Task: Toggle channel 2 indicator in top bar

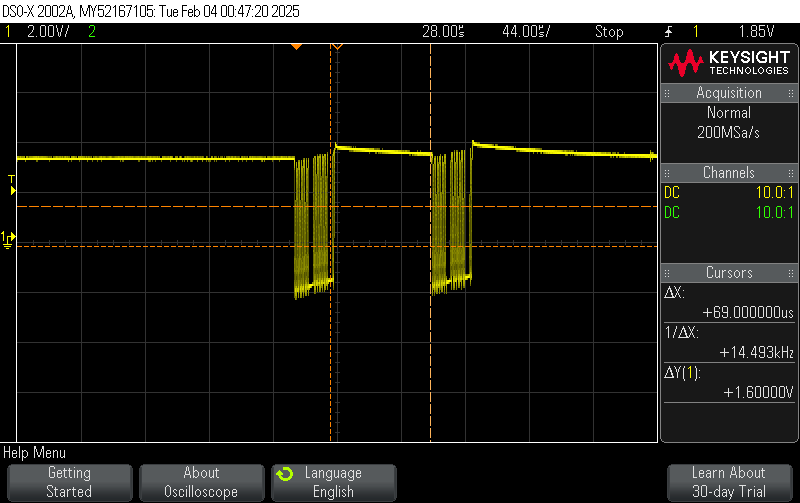Action: 92,32
